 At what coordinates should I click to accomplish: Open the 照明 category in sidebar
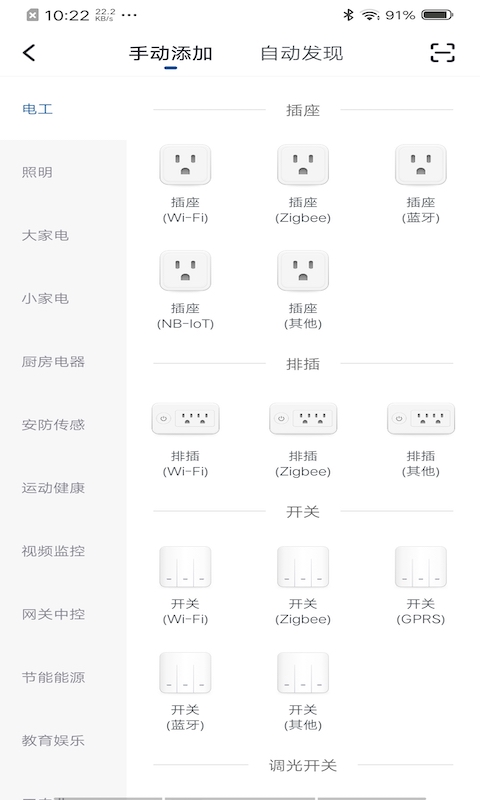coord(37,172)
